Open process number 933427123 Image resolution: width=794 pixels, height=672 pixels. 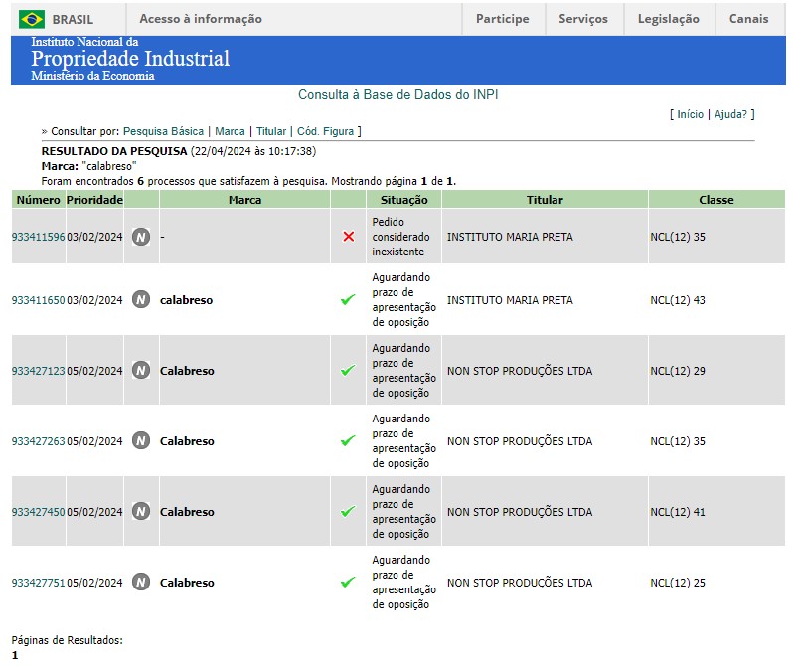coord(39,370)
